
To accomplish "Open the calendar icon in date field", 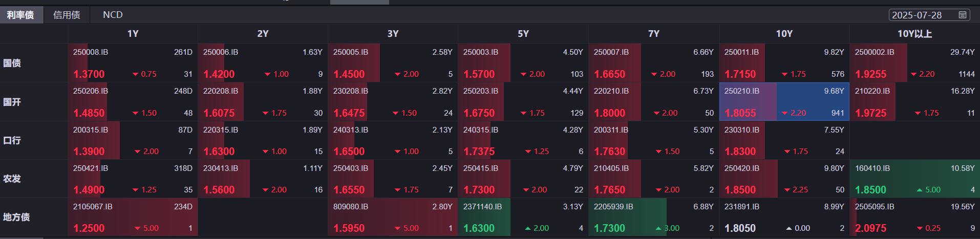I will click(963, 15).
